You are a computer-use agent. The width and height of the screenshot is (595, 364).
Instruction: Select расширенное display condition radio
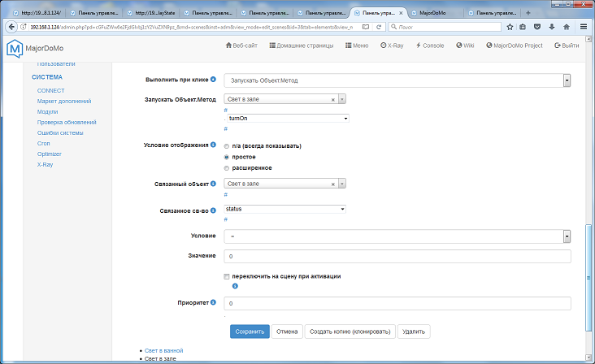pyautogui.click(x=227, y=168)
